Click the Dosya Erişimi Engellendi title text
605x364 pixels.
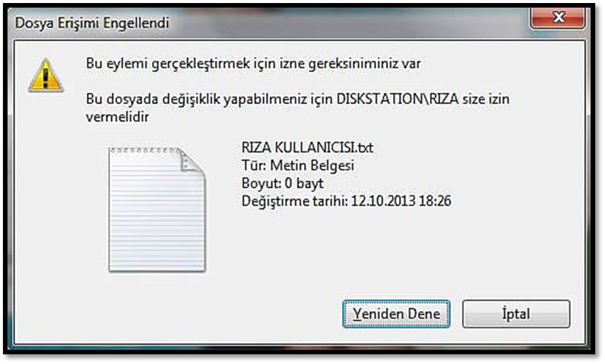pos(92,23)
